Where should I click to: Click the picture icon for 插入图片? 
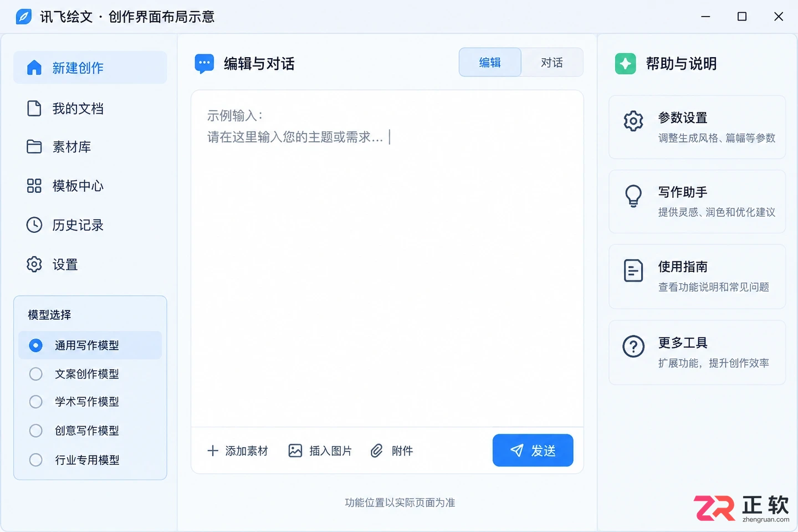click(x=295, y=451)
